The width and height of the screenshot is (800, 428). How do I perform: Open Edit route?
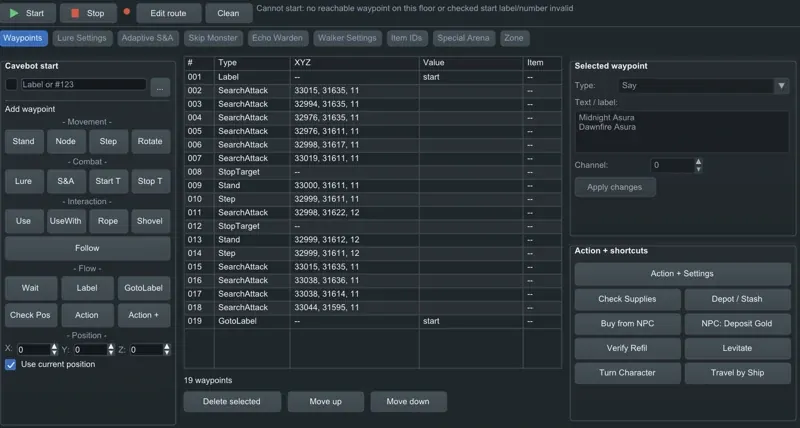tap(168, 13)
